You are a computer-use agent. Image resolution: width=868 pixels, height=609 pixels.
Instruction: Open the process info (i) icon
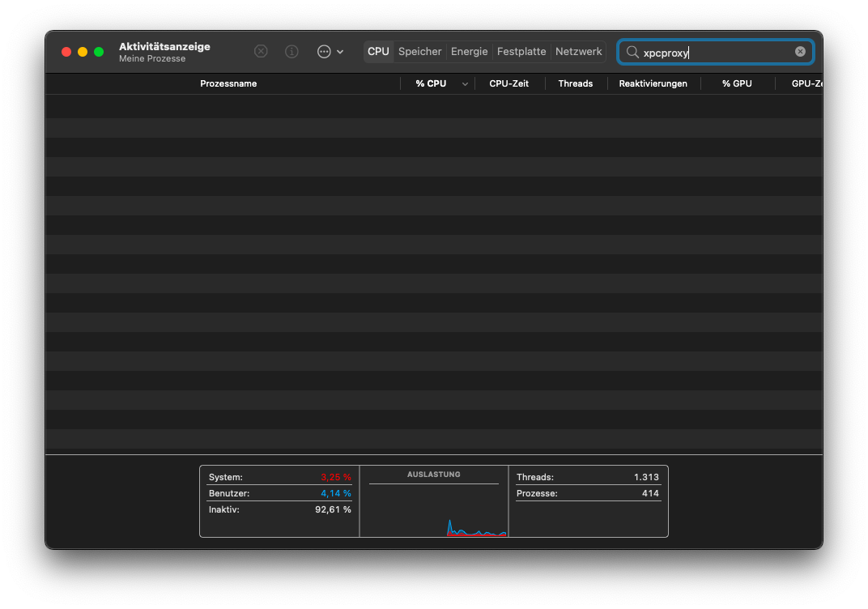coord(292,51)
